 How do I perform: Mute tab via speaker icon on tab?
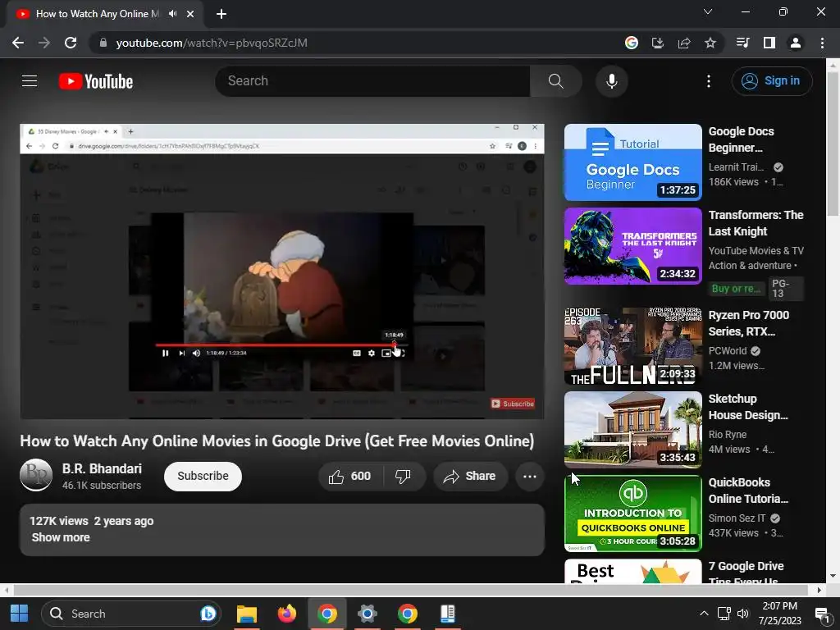click(x=172, y=14)
